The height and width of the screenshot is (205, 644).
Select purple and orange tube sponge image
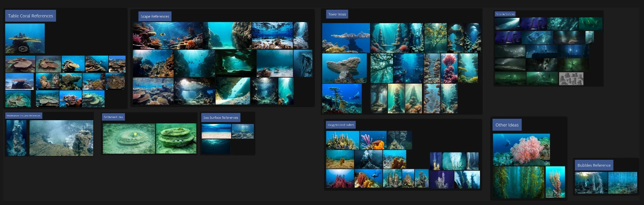[x=373, y=140]
